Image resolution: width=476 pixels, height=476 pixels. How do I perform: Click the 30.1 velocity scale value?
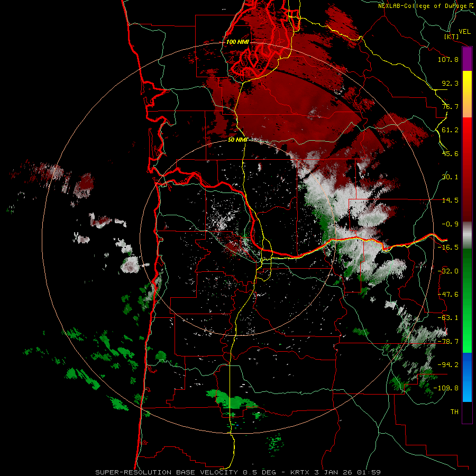coord(450,177)
